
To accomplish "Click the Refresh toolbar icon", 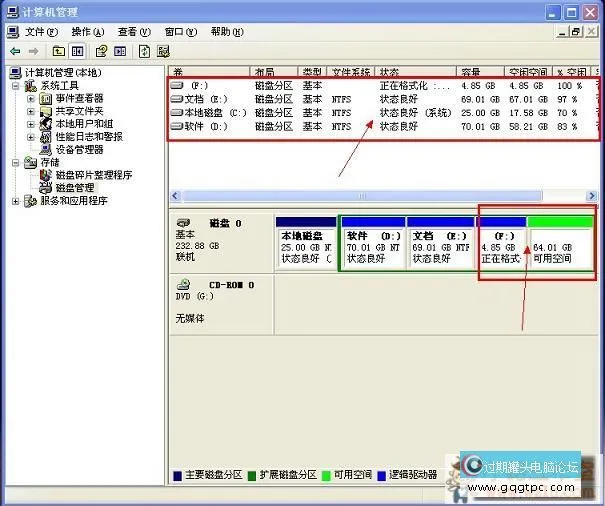I will pyautogui.click(x=144, y=51).
